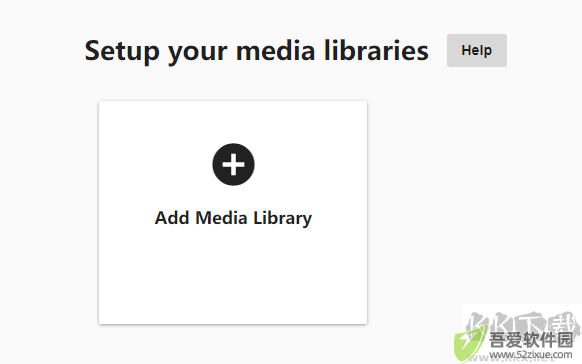This screenshot has height=364, width=582.
Task: Click the word libraries in the heading
Action: (376, 50)
